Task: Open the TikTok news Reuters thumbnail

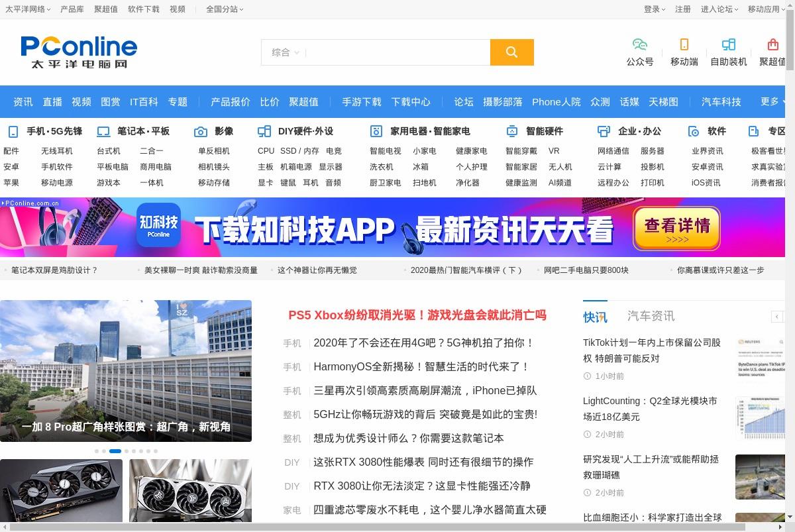Action: pos(760,359)
